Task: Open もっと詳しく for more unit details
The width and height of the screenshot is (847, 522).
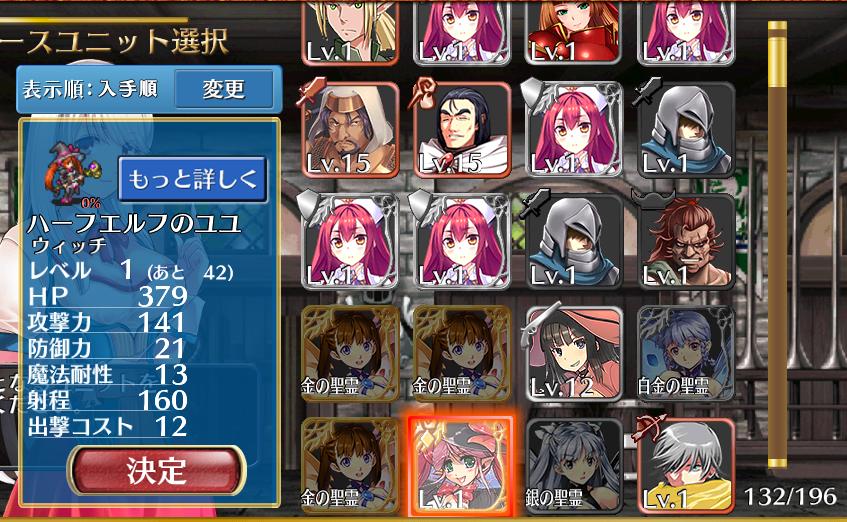Action: click(x=193, y=179)
